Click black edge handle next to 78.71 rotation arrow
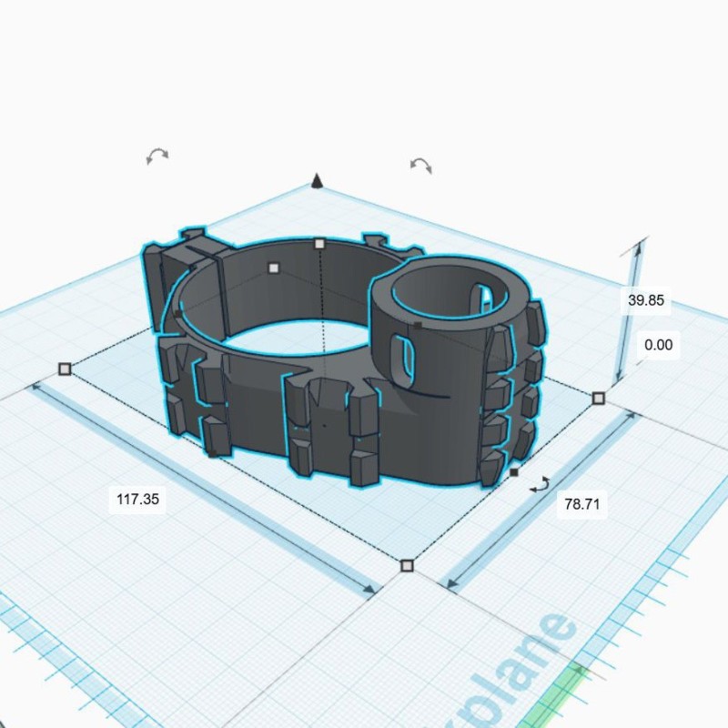This screenshot has width=728, height=728. tap(514, 472)
